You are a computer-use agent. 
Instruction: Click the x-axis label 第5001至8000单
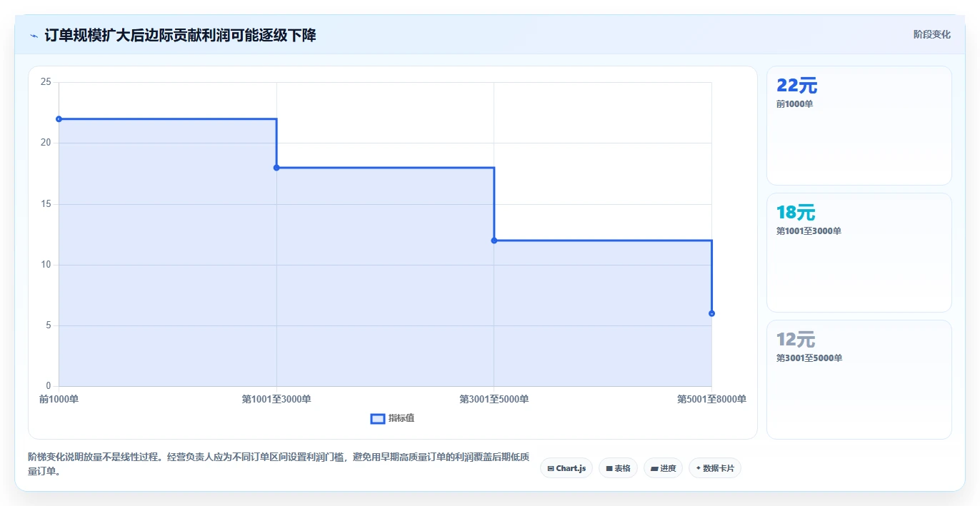(711, 399)
